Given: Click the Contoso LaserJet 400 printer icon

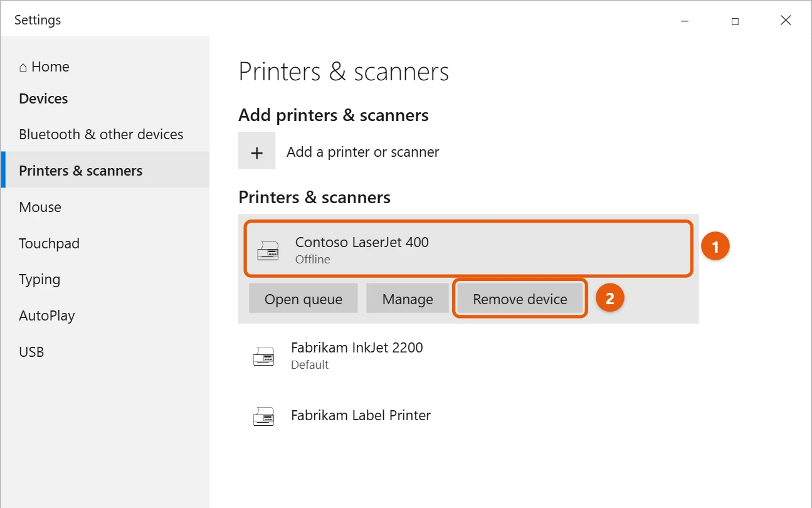Looking at the screenshot, I should 268,250.
